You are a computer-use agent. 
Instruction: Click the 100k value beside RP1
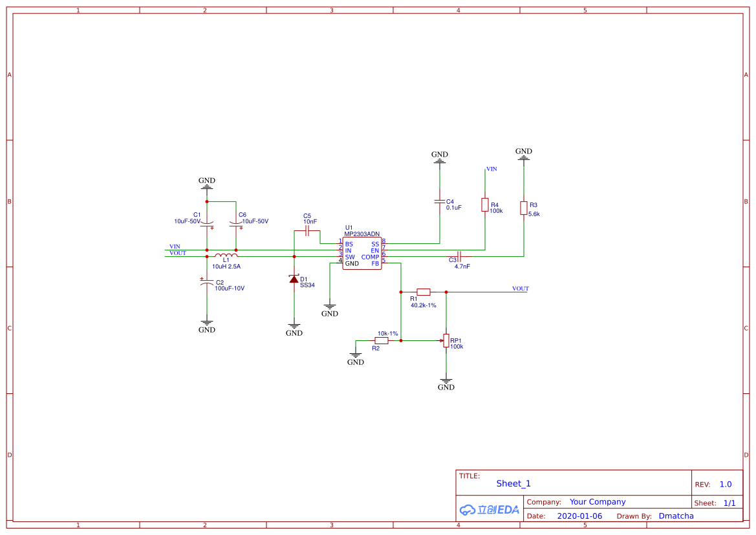[x=457, y=346]
